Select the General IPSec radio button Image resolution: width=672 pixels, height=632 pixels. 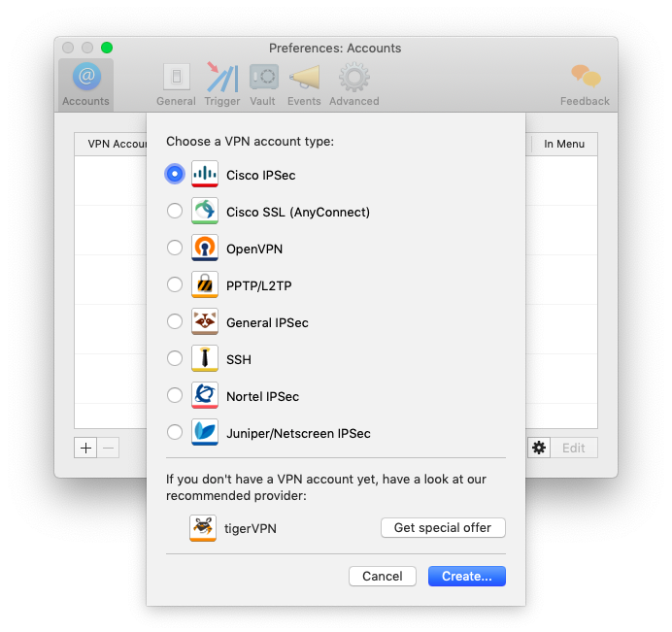pyautogui.click(x=175, y=321)
